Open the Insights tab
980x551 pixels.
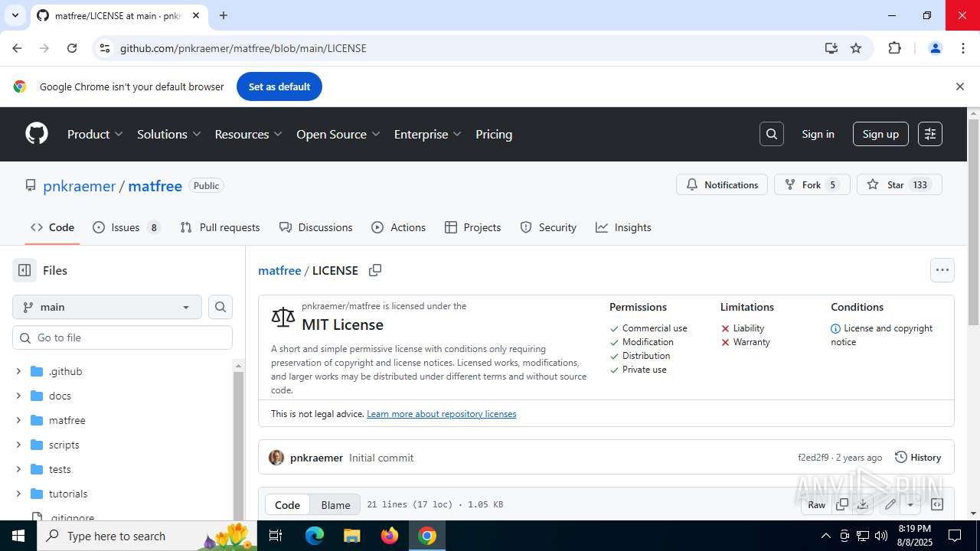623,227
